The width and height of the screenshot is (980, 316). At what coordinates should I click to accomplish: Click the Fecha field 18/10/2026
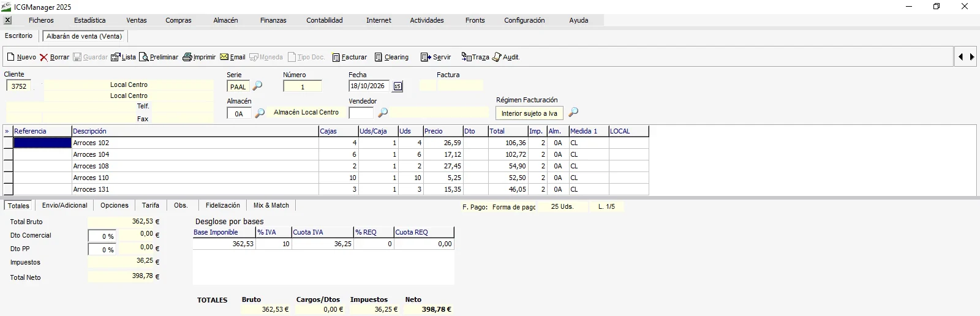pos(369,86)
